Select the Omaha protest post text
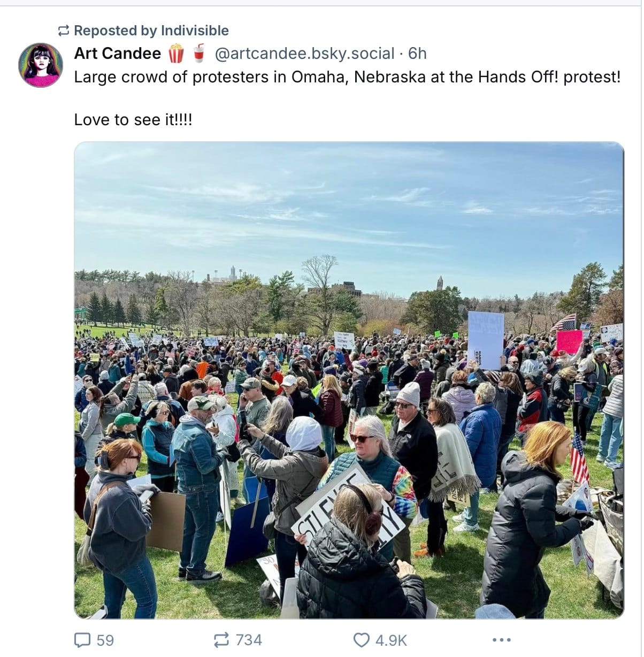The width and height of the screenshot is (644, 657). point(347,77)
